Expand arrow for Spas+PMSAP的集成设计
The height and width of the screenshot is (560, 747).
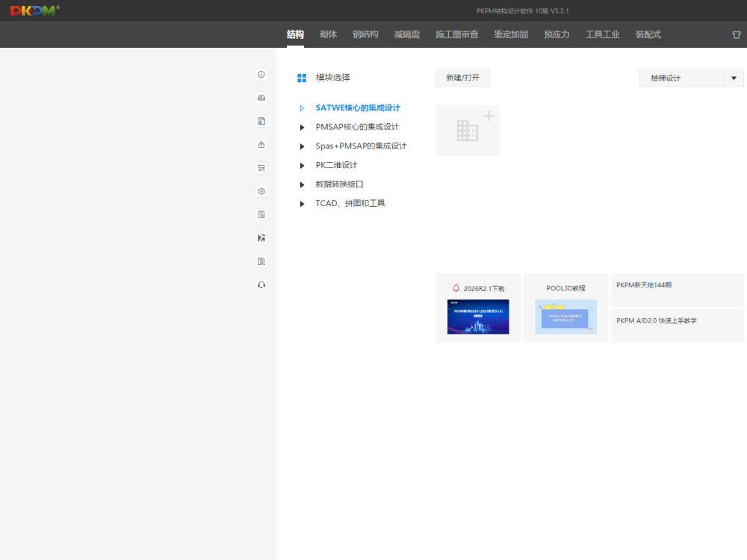coord(302,146)
